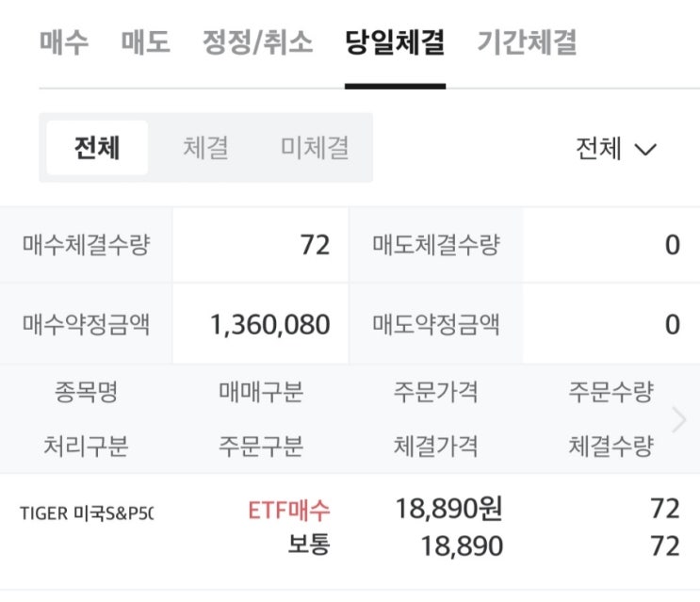This screenshot has width=700, height=602.
Task: Click the right arrow in table header
Action: click(x=678, y=419)
